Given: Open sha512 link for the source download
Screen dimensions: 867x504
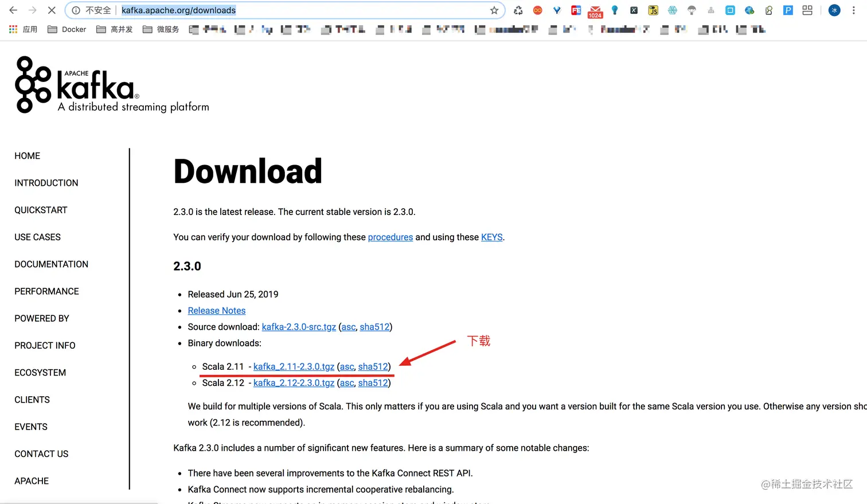Looking at the screenshot, I should click(x=375, y=327).
